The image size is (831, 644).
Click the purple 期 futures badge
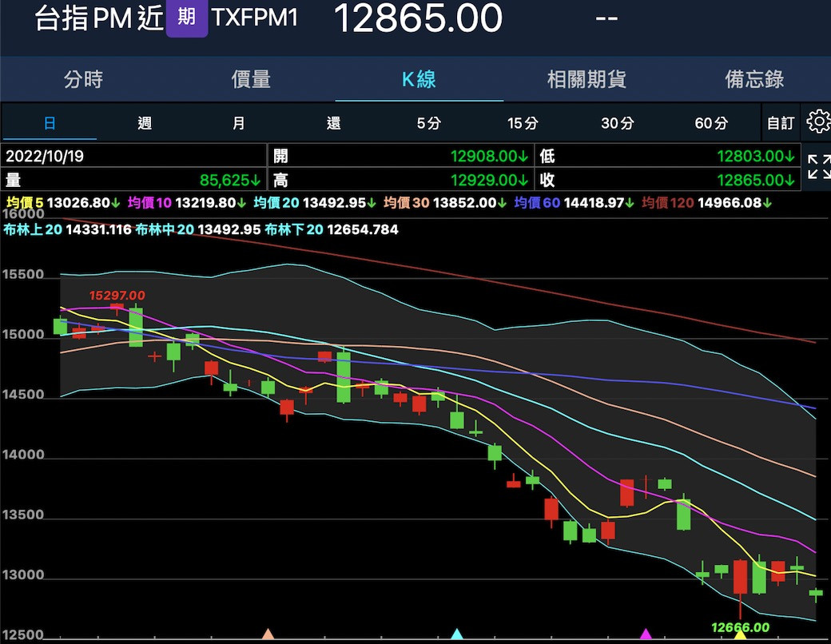pos(186,18)
